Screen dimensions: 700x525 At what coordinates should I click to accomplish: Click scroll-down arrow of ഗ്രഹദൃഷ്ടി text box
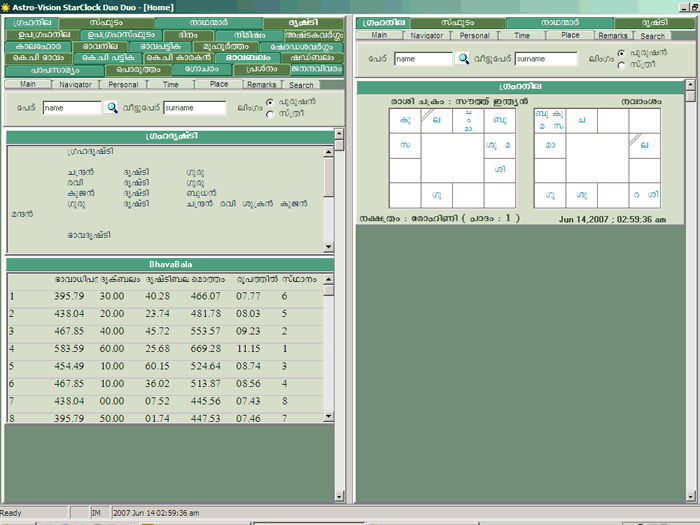pyautogui.click(x=329, y=246)
